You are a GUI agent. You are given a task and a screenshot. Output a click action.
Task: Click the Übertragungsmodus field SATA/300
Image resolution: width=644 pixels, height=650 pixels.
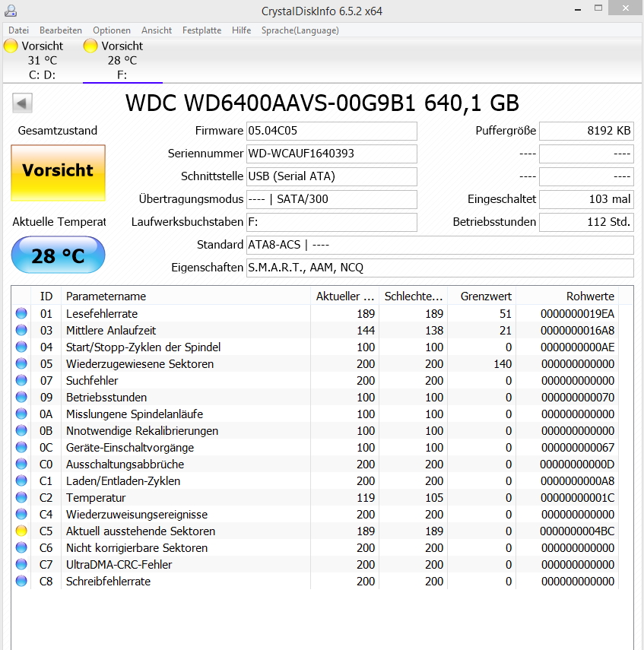332,199
